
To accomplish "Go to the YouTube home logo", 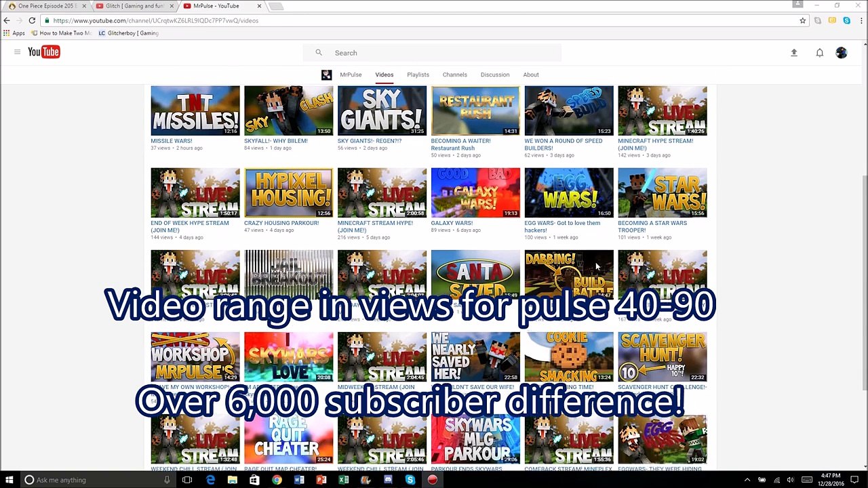I will tap(44, 52).
